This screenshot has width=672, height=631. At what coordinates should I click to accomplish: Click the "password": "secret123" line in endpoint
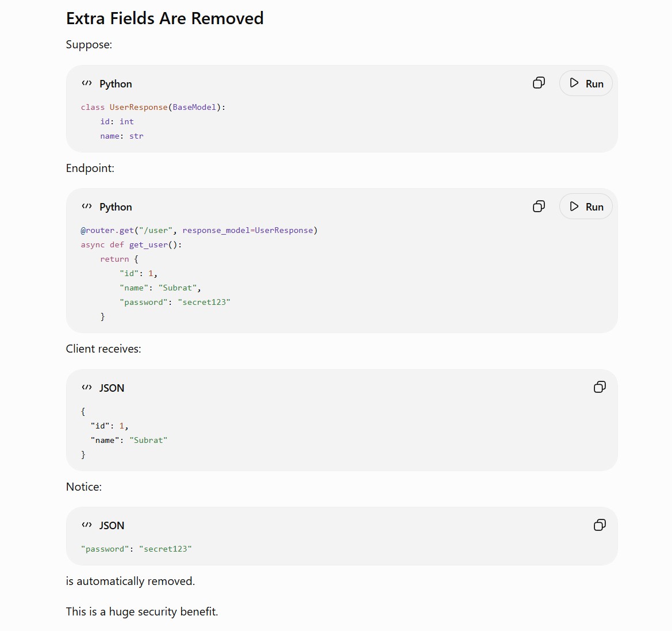[x=175, y=302]
